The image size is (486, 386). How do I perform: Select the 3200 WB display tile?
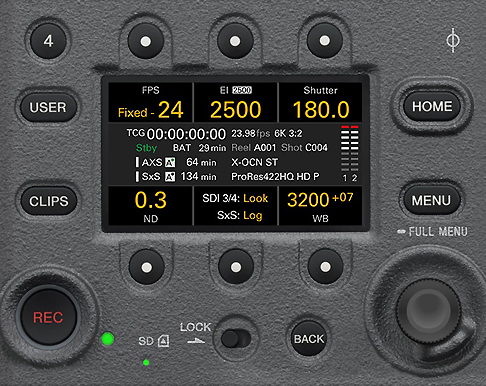pyautogui.click(x=320, y=206)
